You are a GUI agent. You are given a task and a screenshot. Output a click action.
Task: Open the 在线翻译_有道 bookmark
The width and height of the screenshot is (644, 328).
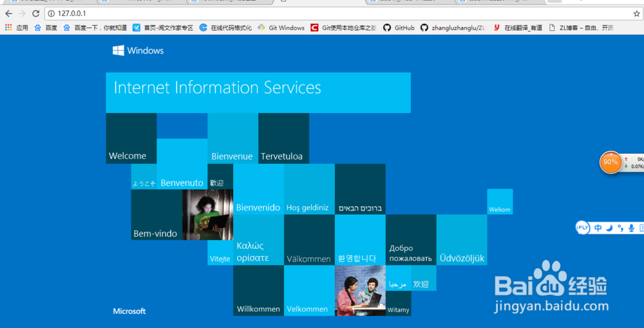tap(518, 28)
